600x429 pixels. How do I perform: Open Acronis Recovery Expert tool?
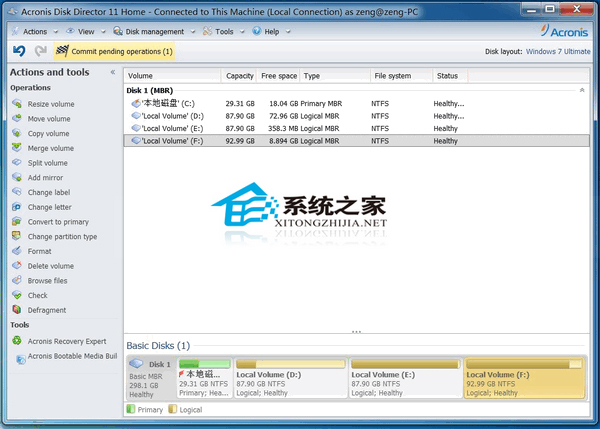coord(66,341)
